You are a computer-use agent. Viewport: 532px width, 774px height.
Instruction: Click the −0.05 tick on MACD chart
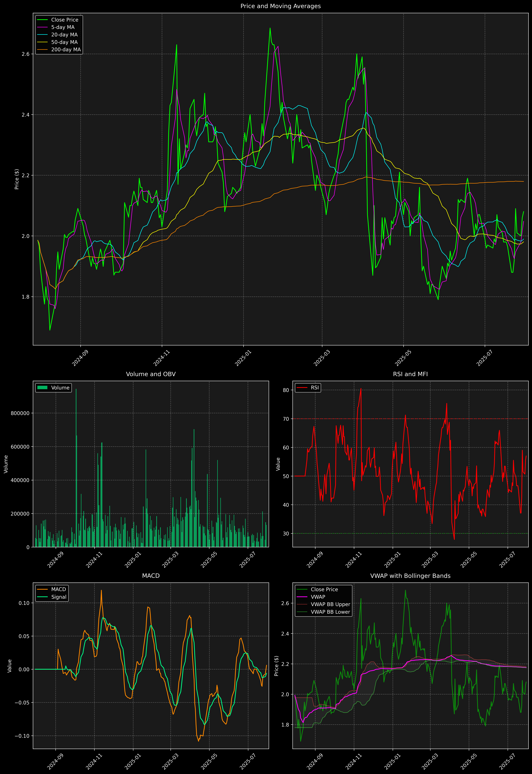[x=22, y=703]
